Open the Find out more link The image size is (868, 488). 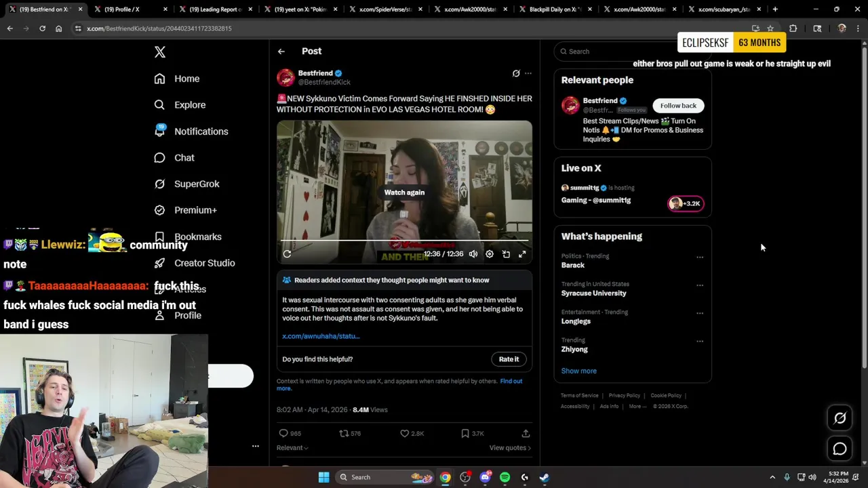click(x=511, y=382)
